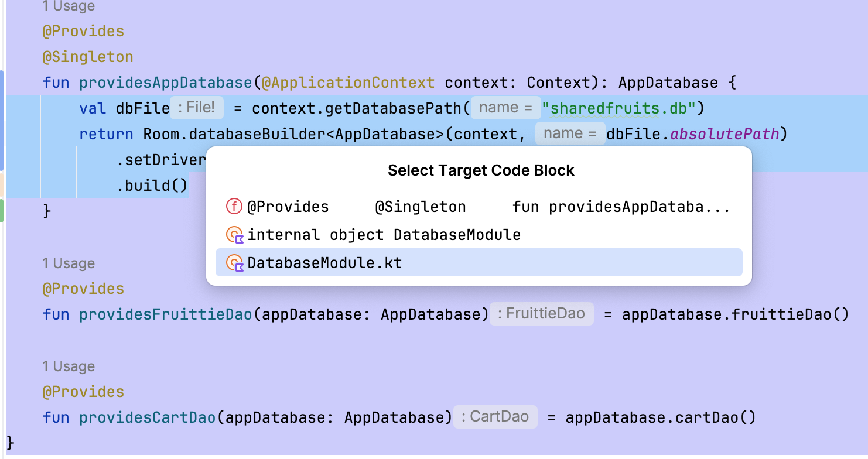Select DatabaseModule.kt as the target code block
The height and width of the screenshot is (459, 868).
(324, 263)
